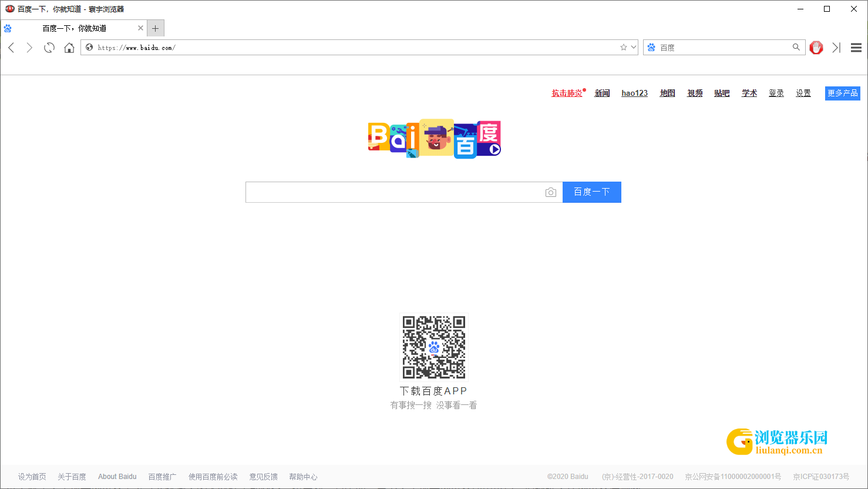Click the 登录 login link

point(776,93)
